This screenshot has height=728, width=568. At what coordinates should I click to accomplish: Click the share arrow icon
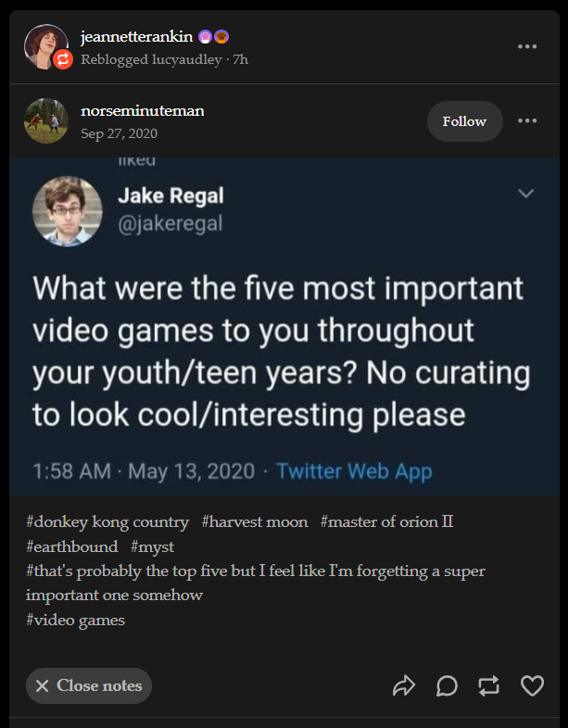(404, 685)
